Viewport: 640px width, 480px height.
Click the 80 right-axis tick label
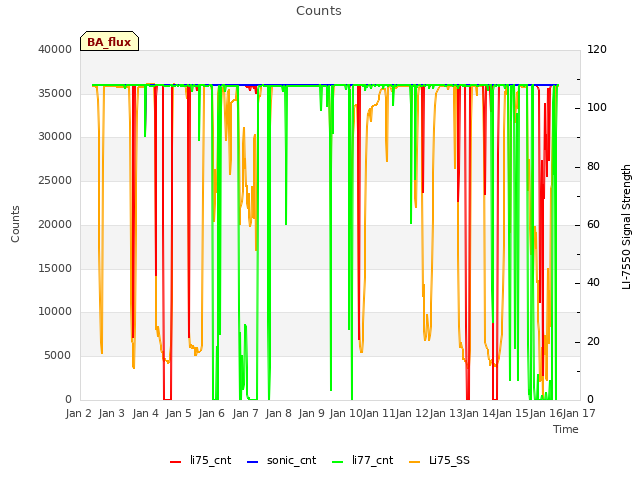[x=593, y=167]
